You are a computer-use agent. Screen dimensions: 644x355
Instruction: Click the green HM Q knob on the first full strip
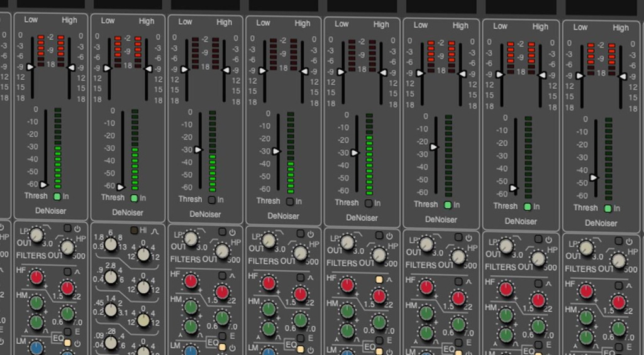36,322
